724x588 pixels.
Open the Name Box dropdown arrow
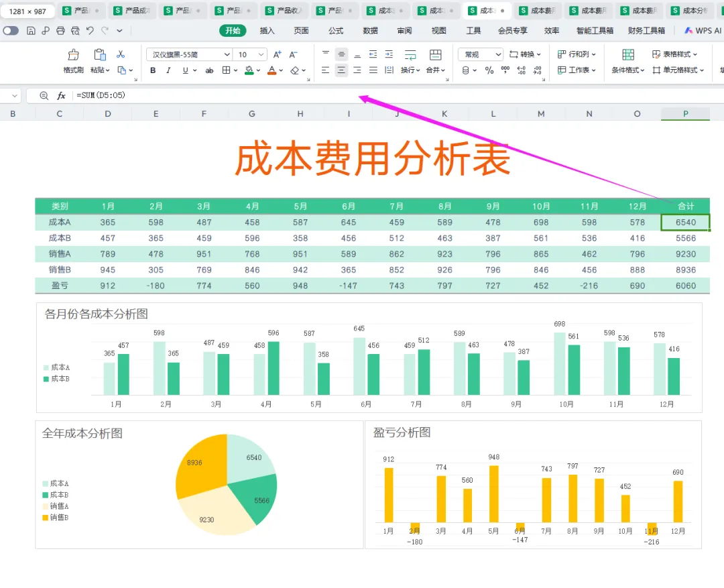click(15, 96)
